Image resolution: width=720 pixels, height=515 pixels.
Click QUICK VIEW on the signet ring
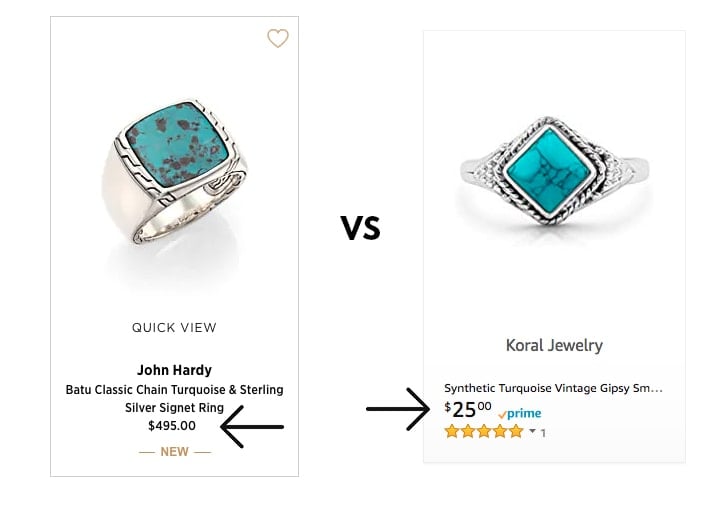tap(174, 328)
